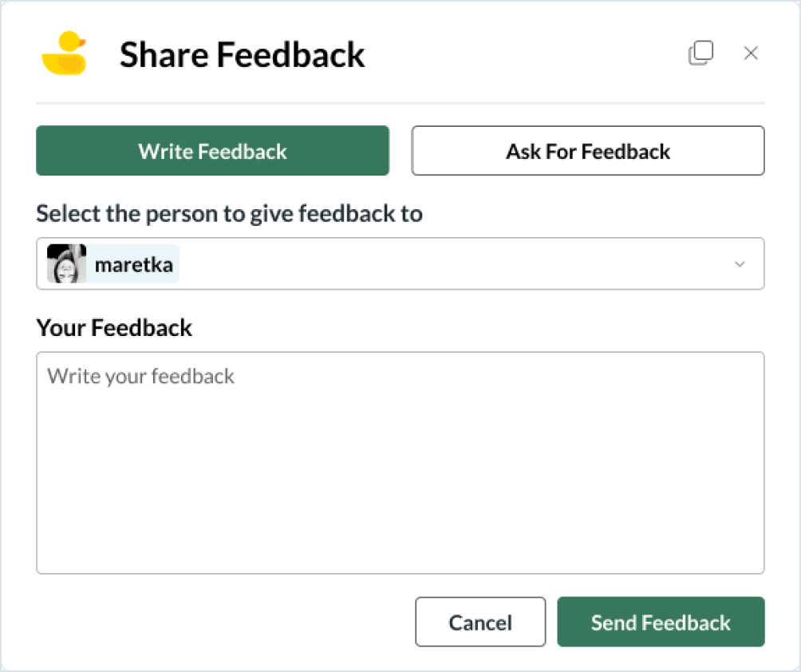Click the Your Feedback label
This screenshot has width=801, height=672.
[113, 327]
